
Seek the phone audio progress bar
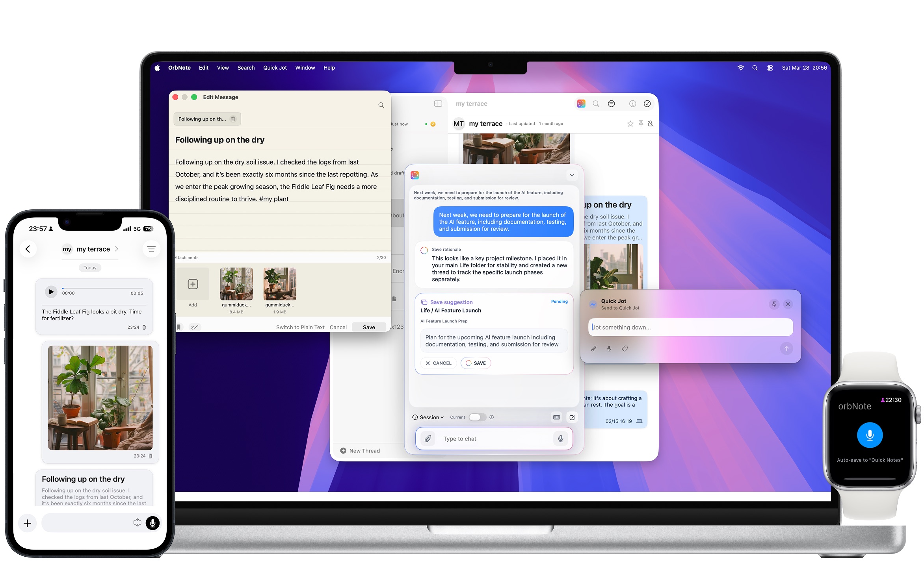(103, 289)
